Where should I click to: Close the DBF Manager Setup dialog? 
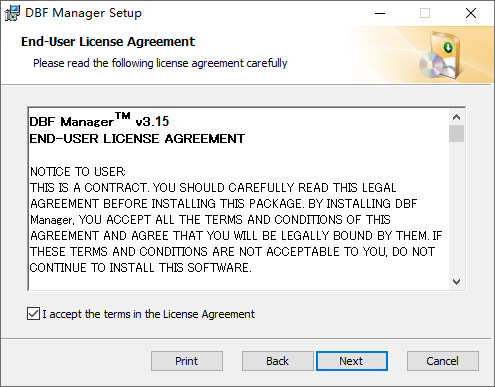coord(471,13)
